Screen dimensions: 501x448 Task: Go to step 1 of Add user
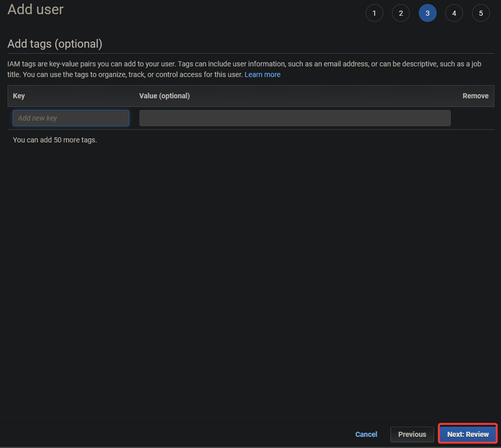pyautogui.click(x=374, y=13)
